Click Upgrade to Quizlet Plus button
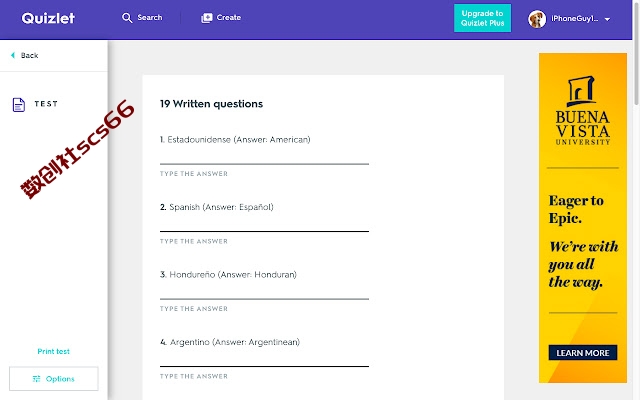 (x=482, y=18)
